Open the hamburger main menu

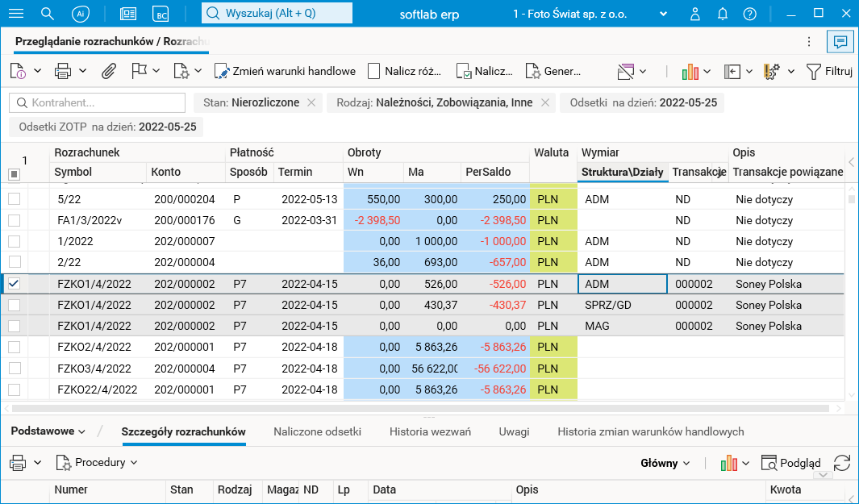pyautogui.click(x=15, y=14)
